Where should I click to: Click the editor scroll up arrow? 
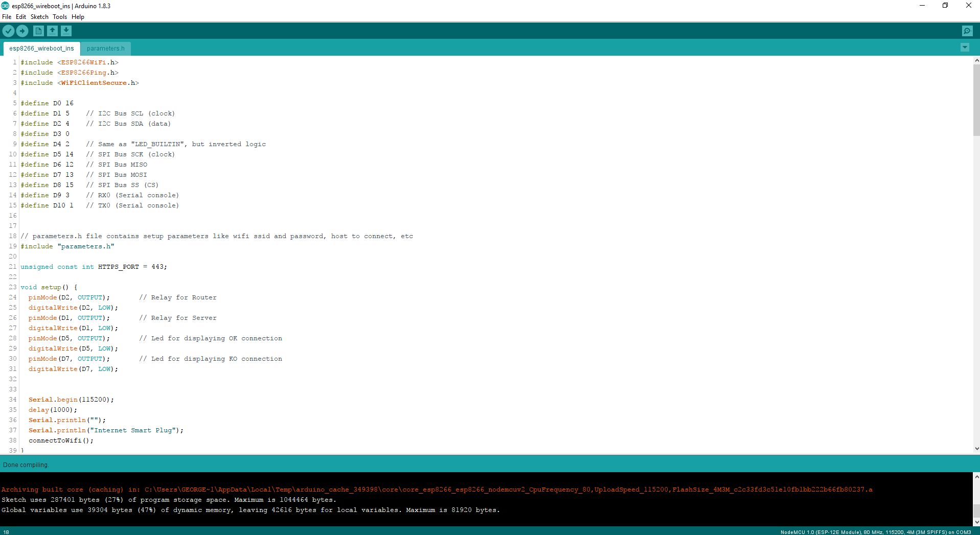point(976,60)
